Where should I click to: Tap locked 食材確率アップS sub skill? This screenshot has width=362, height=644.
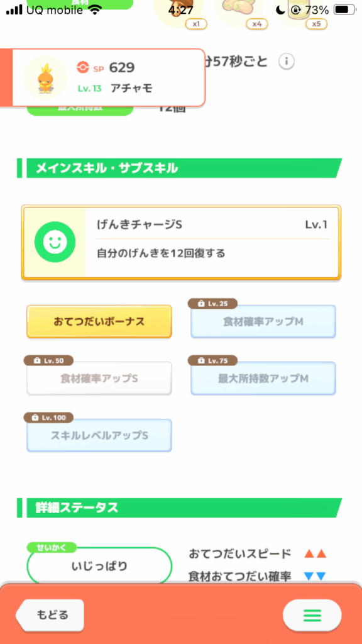(99, 378)
